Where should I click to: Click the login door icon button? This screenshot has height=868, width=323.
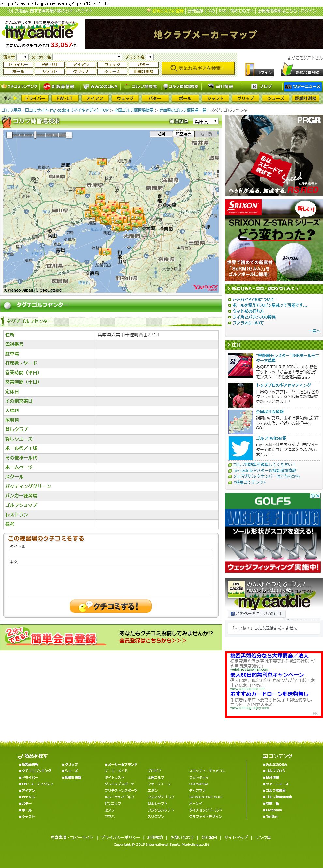click(x=259, y=70)
